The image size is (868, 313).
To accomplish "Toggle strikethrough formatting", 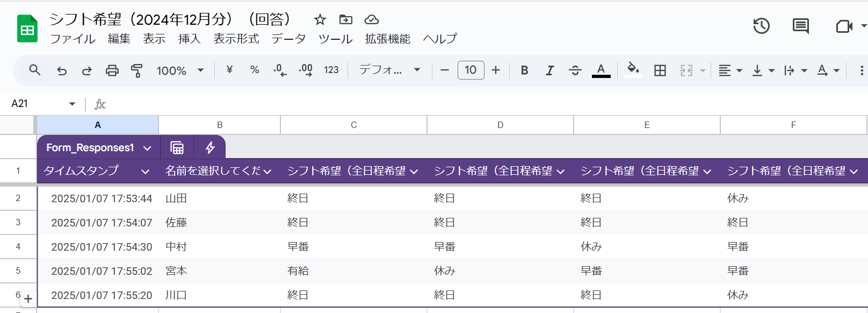I will pyautogui.click(x=575, y=70).
